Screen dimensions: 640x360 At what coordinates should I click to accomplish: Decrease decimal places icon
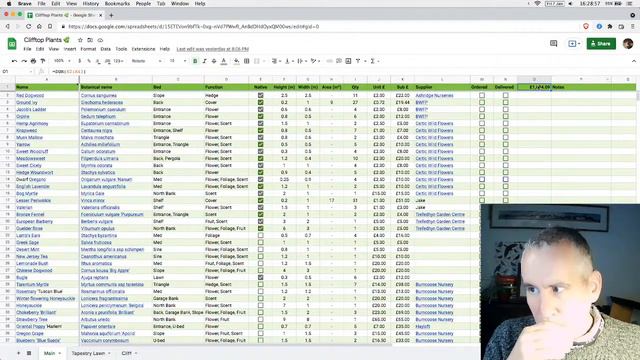point(98,61)
